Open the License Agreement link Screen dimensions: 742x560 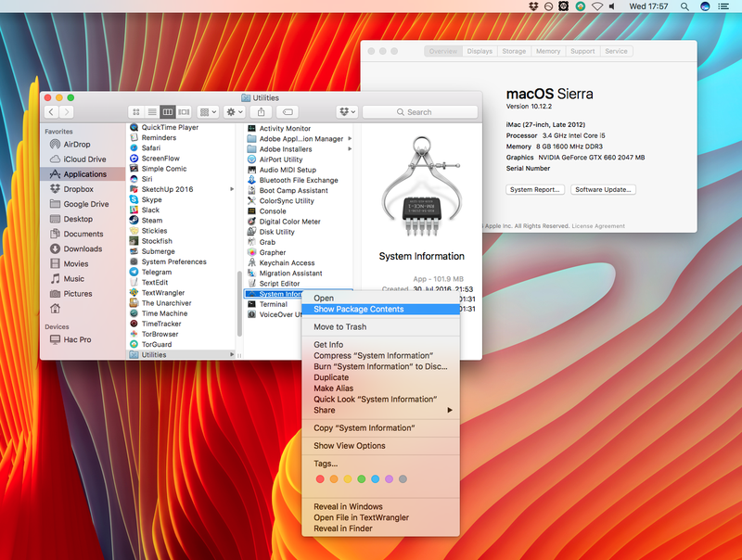598,226
